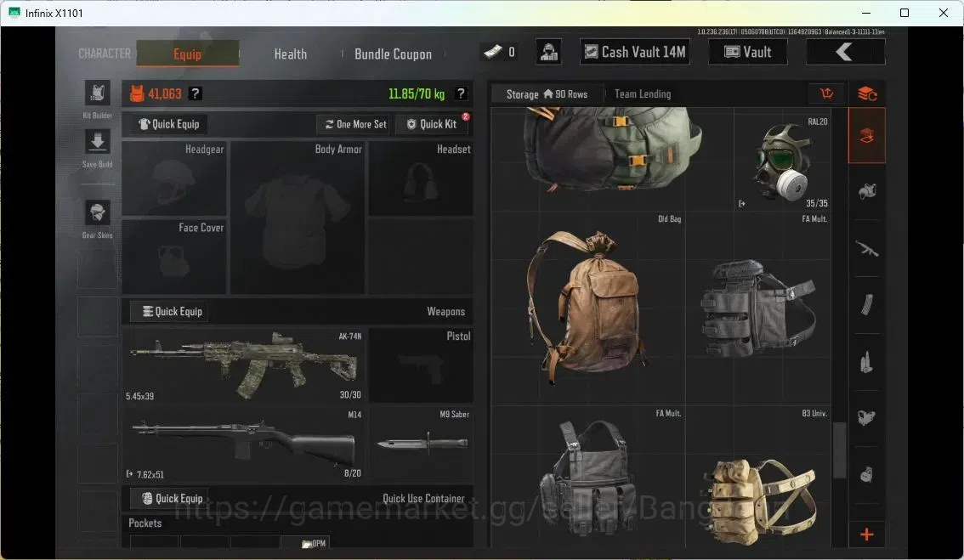Select the Storage 90 Rows tab
The image size is (964, 560).
(547, 94)
